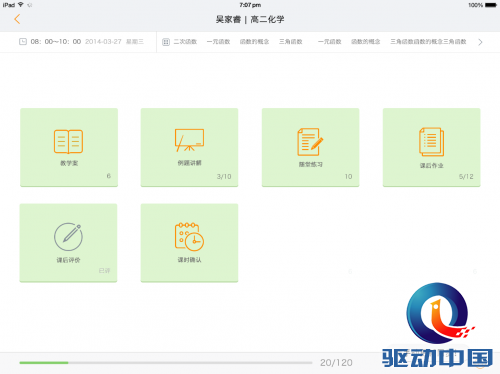Click the 5/12 count on 课后作业

pos(466,177)
